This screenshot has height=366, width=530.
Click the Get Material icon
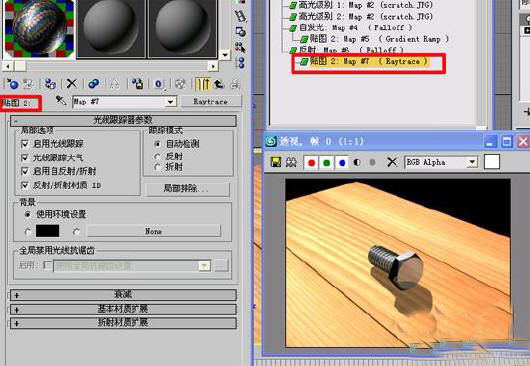[x=13, y=83]
